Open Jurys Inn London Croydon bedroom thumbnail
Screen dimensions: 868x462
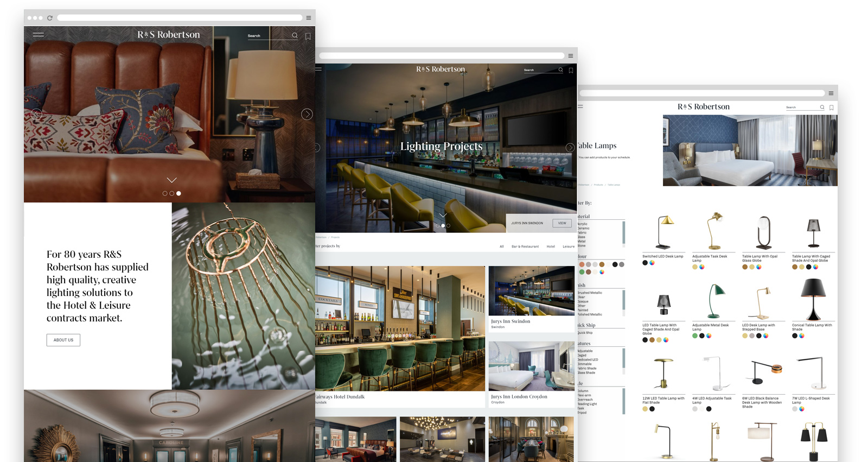[x=531, y=366]
